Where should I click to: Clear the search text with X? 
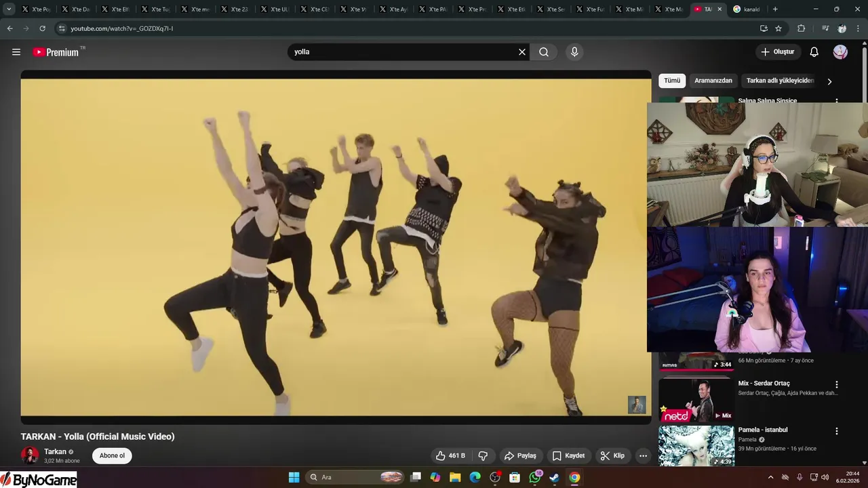pyautogui.click(x=522, y=52)
